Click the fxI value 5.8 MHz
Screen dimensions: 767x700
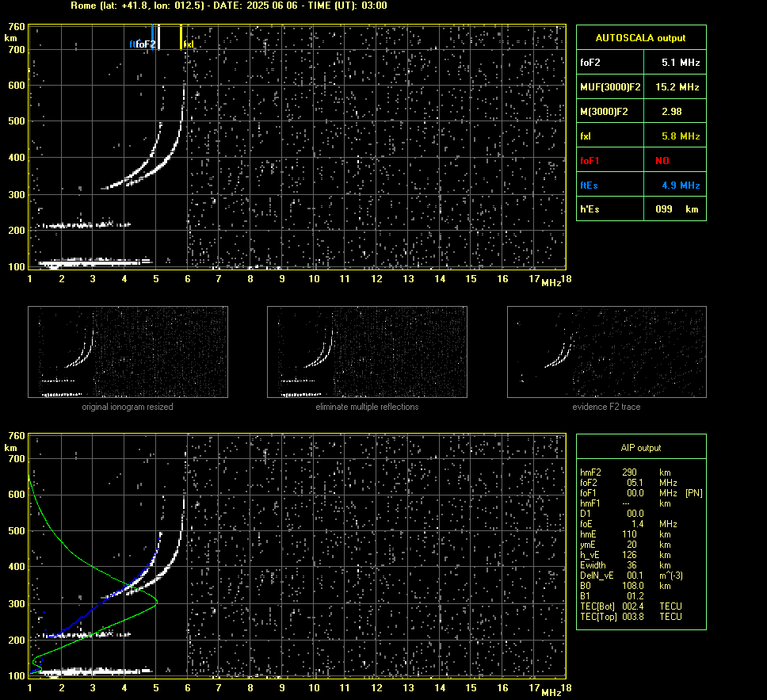[x=681, y=136]
